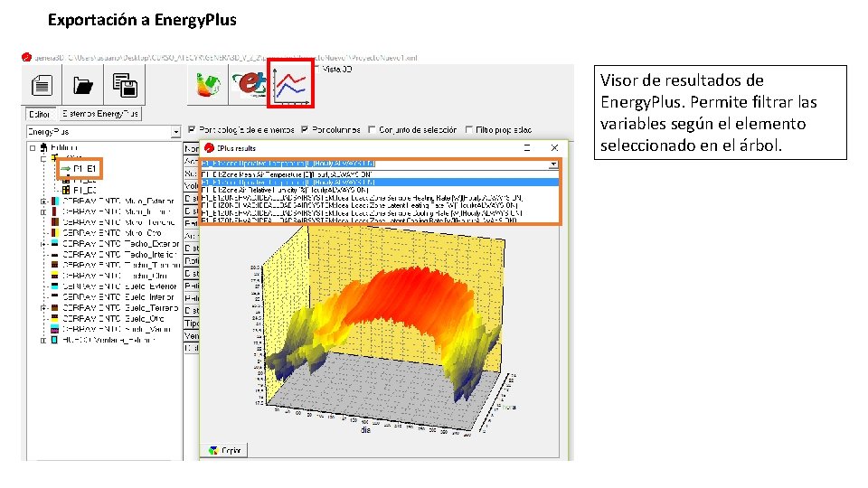Open the EPlus results variable dropdown arrow
Image resolution: width=868 pixels, height=488 pixels.
553,164
